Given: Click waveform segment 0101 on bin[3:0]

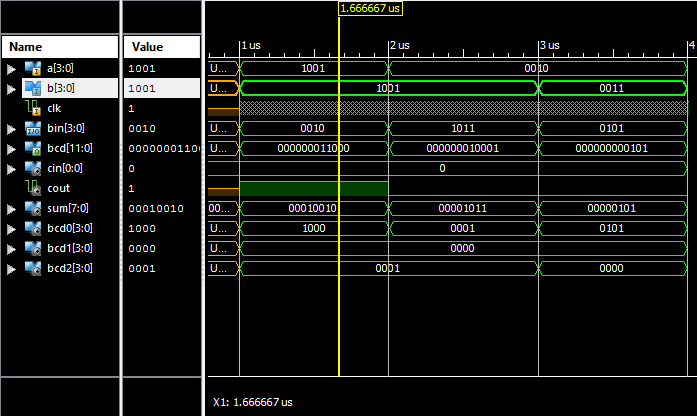Looking at the screenshot, I should (612, 128).
